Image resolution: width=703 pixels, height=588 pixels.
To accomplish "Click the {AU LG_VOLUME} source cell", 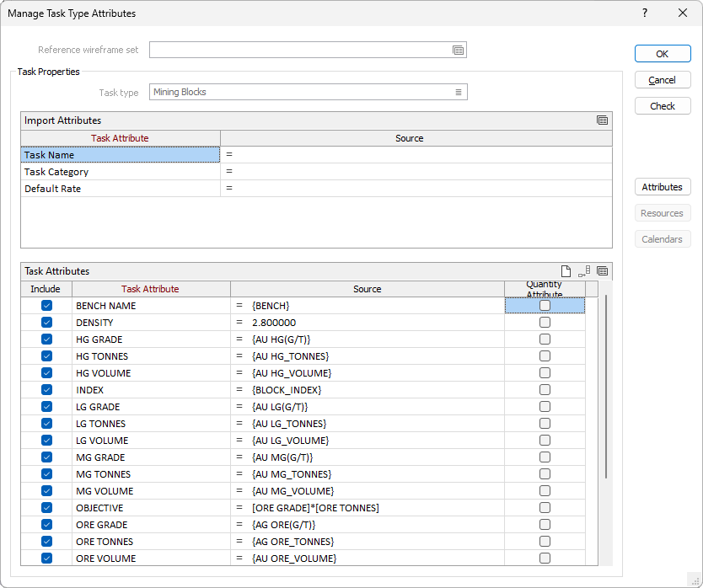I will click(x=368, y=440).
